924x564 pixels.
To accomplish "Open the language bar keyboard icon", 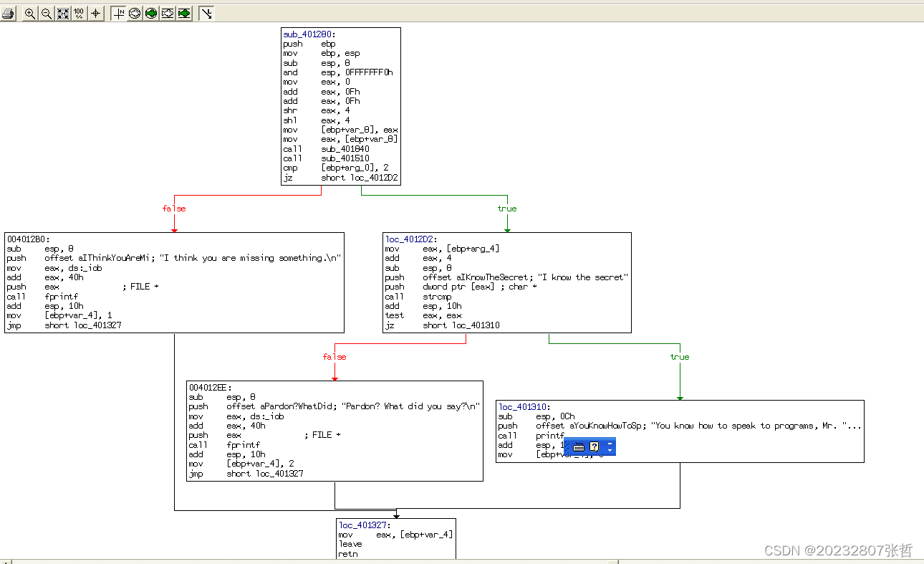I will (579, 446).
